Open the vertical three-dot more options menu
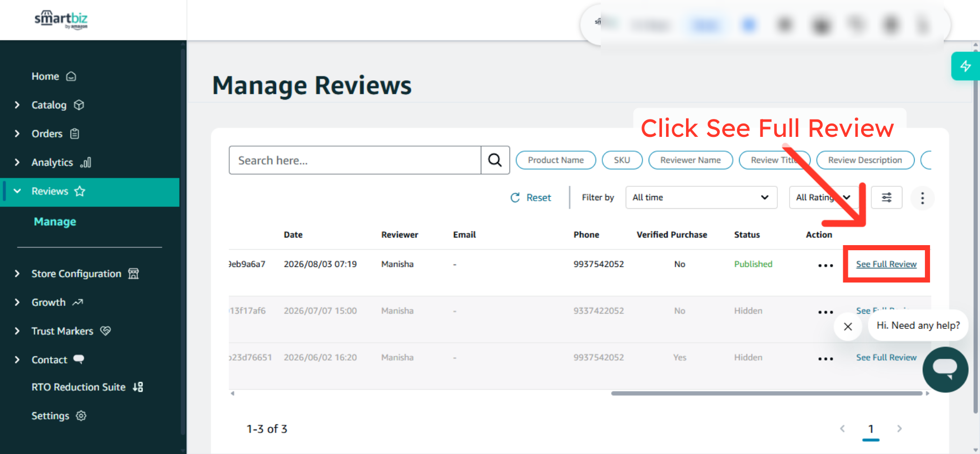This screenshot has width=980, height=454. tap(922, 198)
